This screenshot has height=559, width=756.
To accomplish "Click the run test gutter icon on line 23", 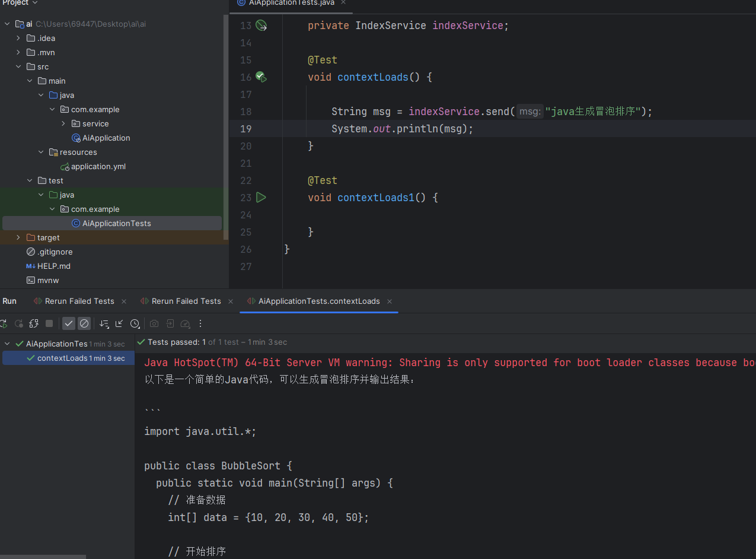I will tap(261, 197).
